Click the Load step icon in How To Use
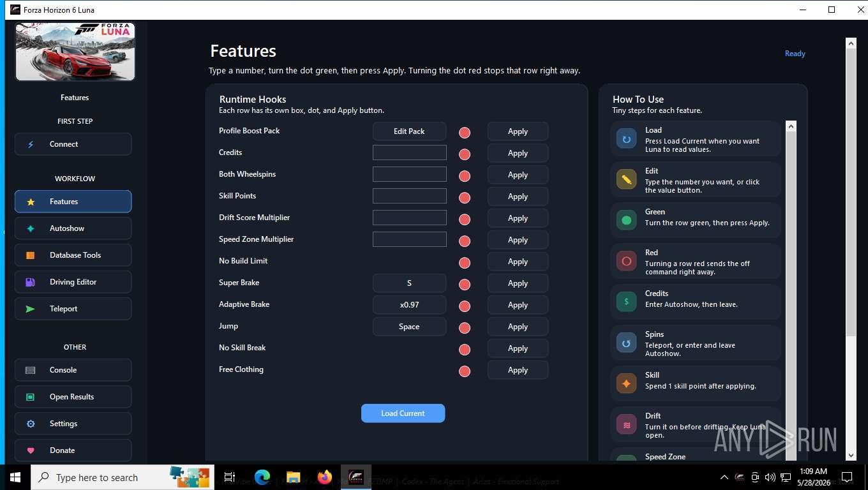868x490 pixels. (626, 139)
